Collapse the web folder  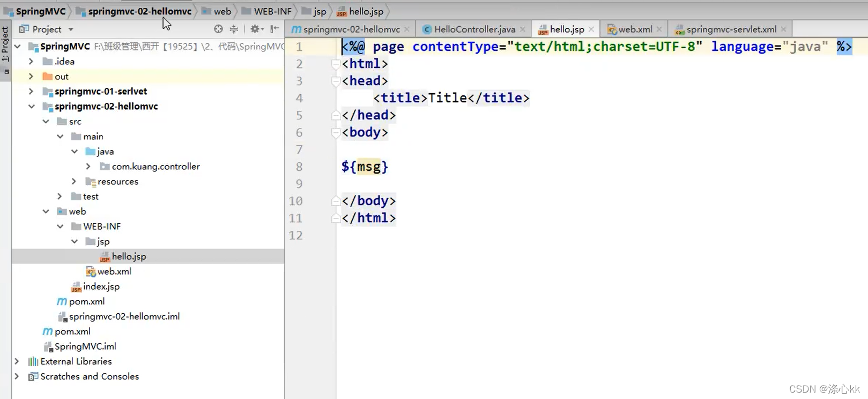pos(46,212)
